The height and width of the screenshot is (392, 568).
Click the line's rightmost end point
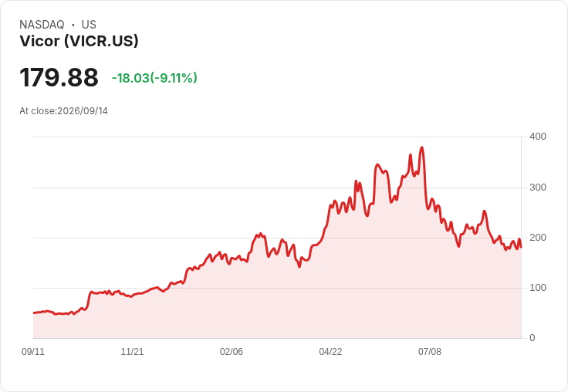coord(521,247)
